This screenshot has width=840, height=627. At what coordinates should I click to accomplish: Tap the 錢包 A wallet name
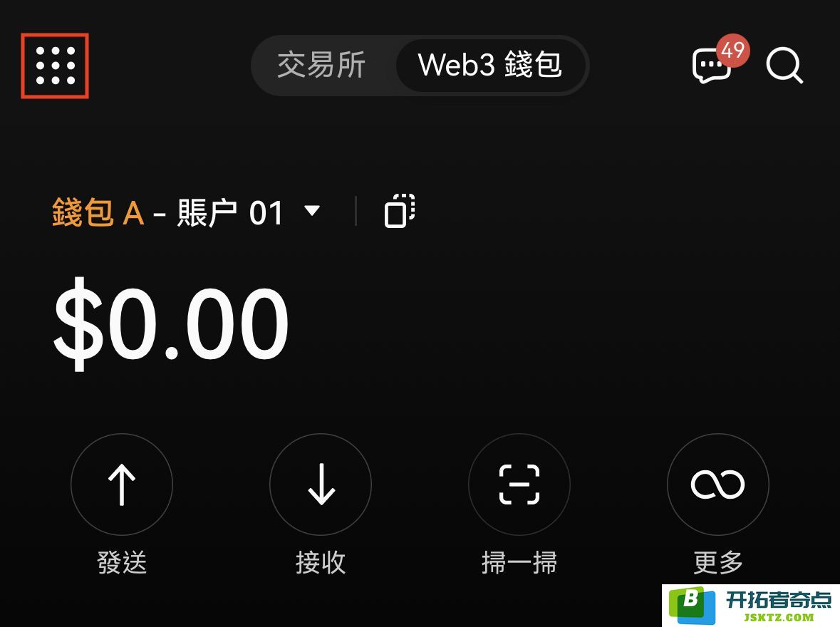click(98, 212)
